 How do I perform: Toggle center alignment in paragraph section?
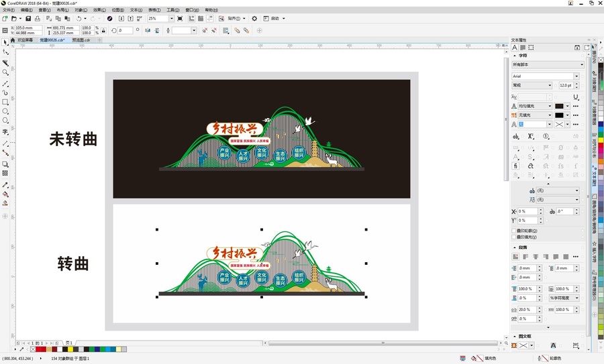[x=536, y=257]
